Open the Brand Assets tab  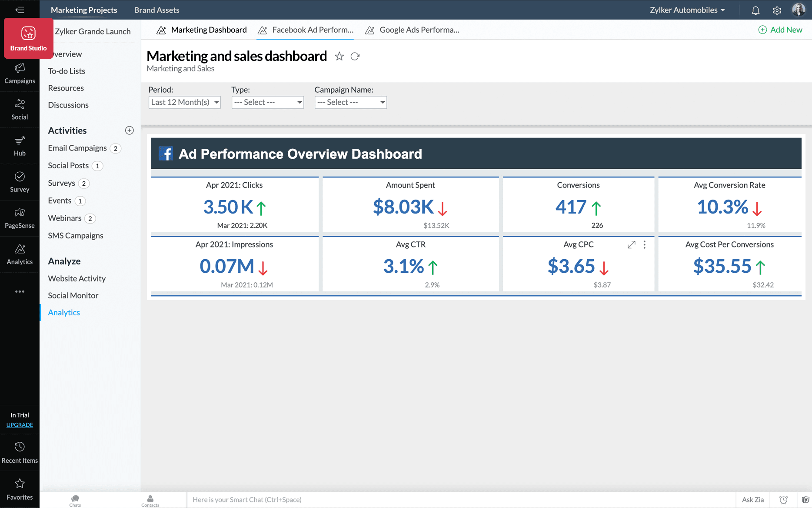point(156,10)
